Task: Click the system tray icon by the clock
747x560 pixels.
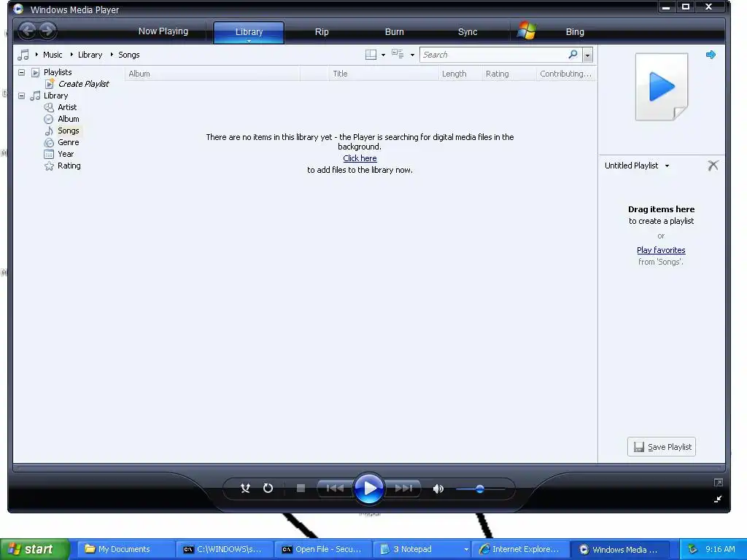Action: tap(692, 549)
